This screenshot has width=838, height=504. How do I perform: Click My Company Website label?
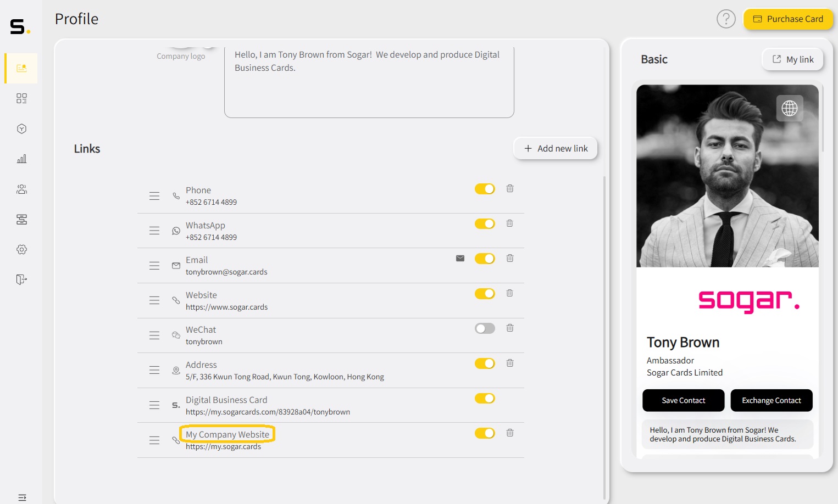[x=227, y=434]
